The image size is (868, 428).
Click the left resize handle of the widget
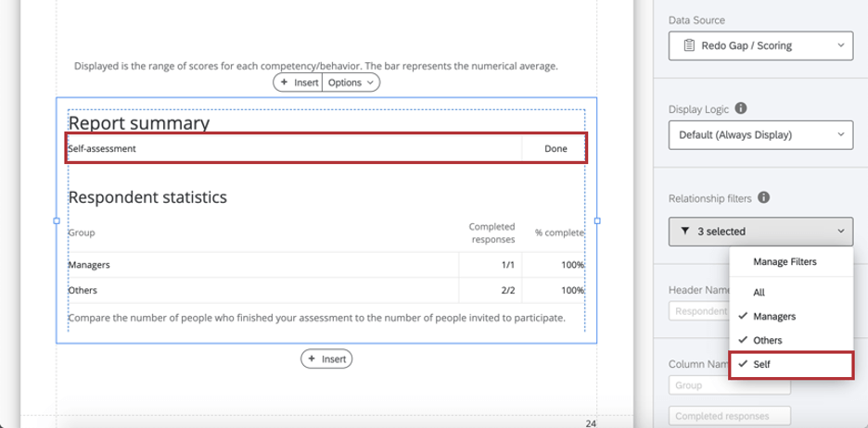pos(56,220)
